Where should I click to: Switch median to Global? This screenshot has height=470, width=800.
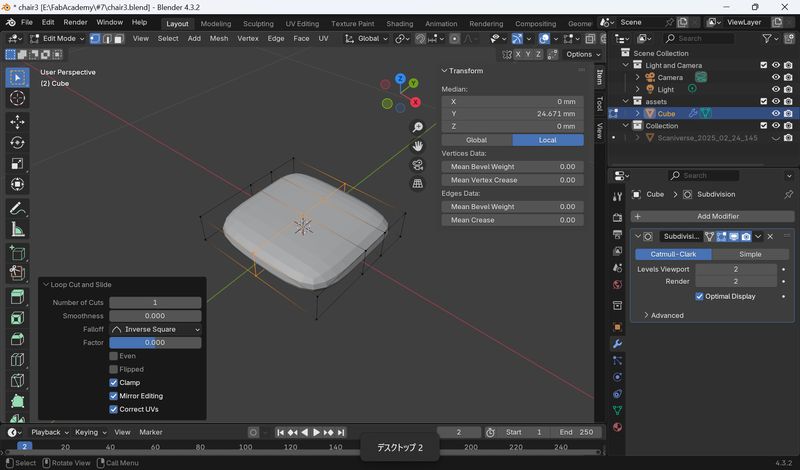point(477,140)
